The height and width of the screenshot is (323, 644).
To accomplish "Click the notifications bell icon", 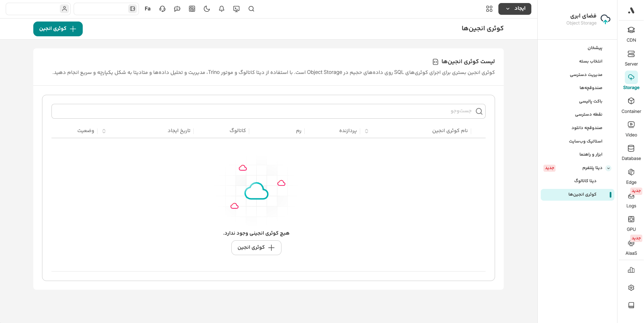I will pyautogui.click(x=222, y=9).
